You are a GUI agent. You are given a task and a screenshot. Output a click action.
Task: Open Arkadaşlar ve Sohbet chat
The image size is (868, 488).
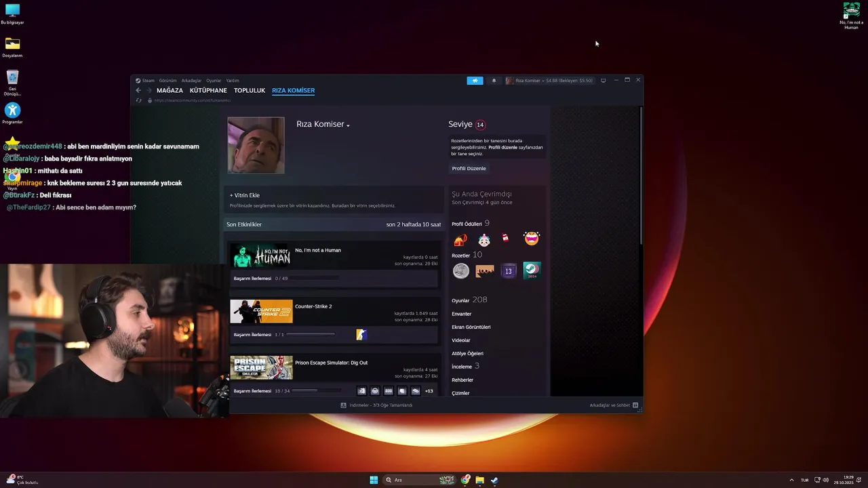point(614,405)
